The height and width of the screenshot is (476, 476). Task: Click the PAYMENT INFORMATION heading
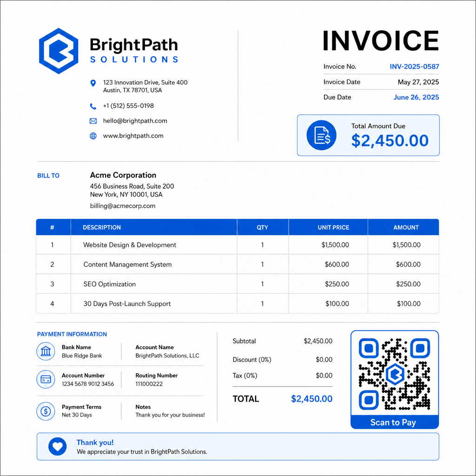pyautogui.click(x=72, y=334)
